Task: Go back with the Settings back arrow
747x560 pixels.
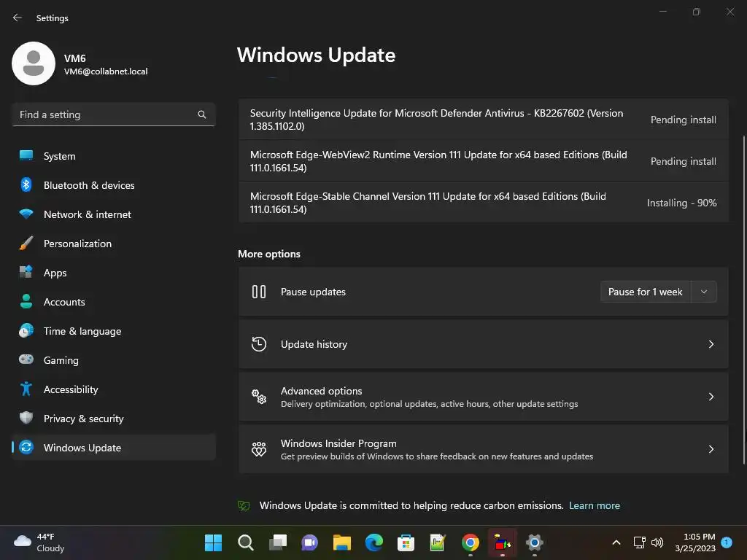Action: (x=18, y=17)
